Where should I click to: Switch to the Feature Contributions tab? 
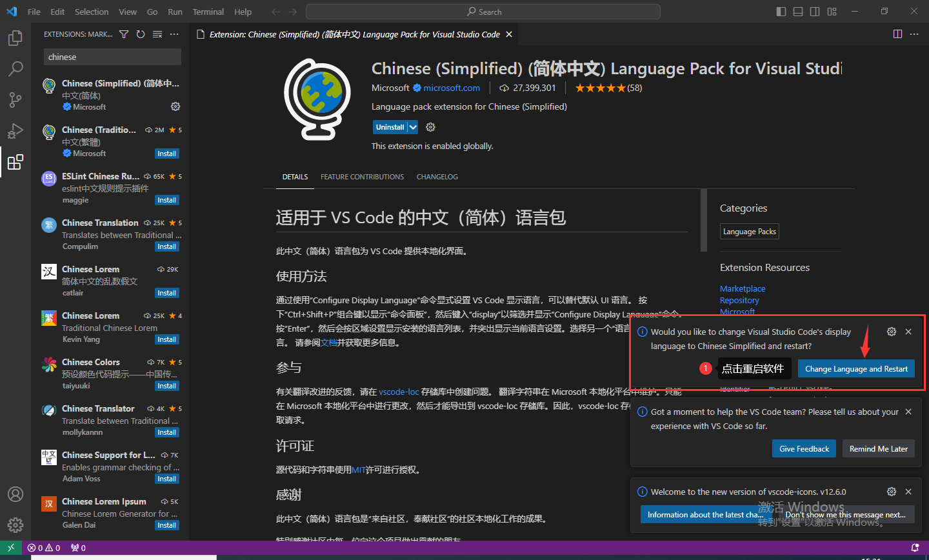click(x=363, y=177)
